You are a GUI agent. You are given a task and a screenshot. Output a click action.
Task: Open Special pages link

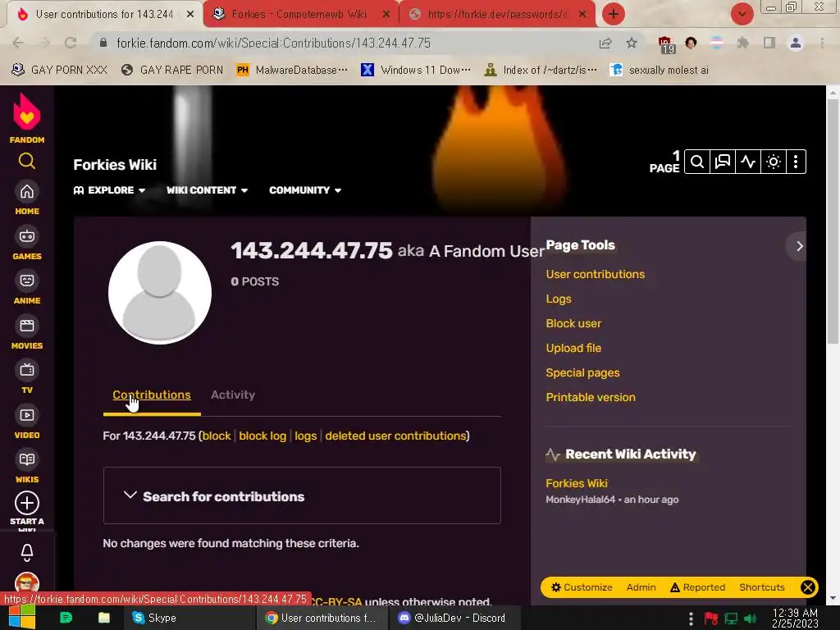(x=582, y=373)
